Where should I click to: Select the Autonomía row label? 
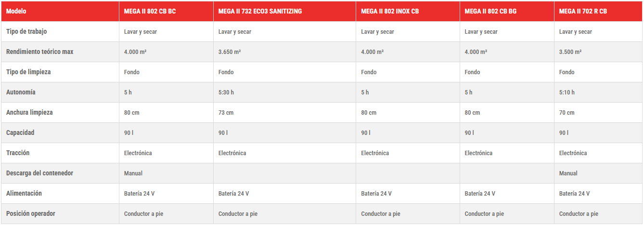(21, 92)
